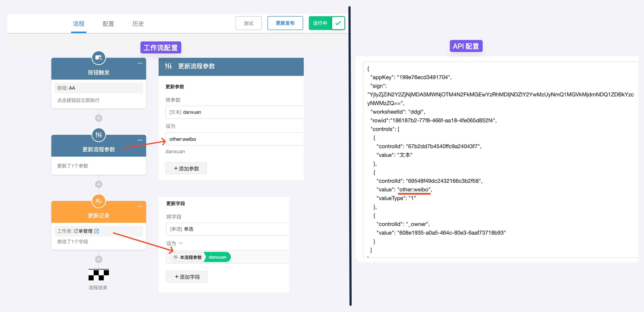The image size is (644, 312).
Task: Expand the 设为 dropdown chevron
Action: (x=181, y=243)
